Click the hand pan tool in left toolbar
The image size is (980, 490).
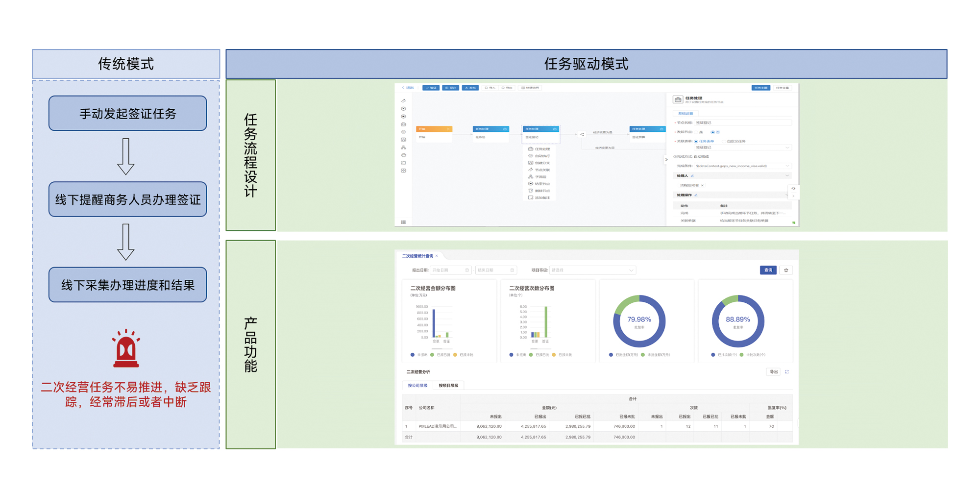(403, 155)
